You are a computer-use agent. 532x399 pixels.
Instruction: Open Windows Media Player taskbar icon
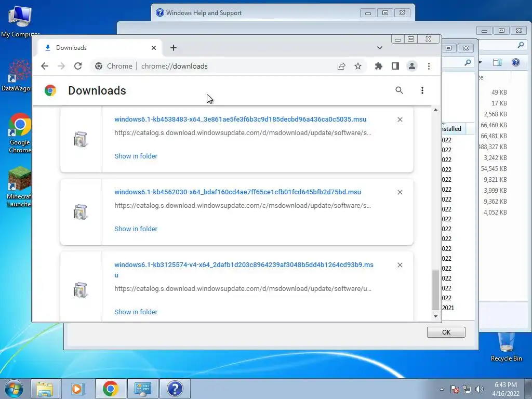[x=77, y=389]
